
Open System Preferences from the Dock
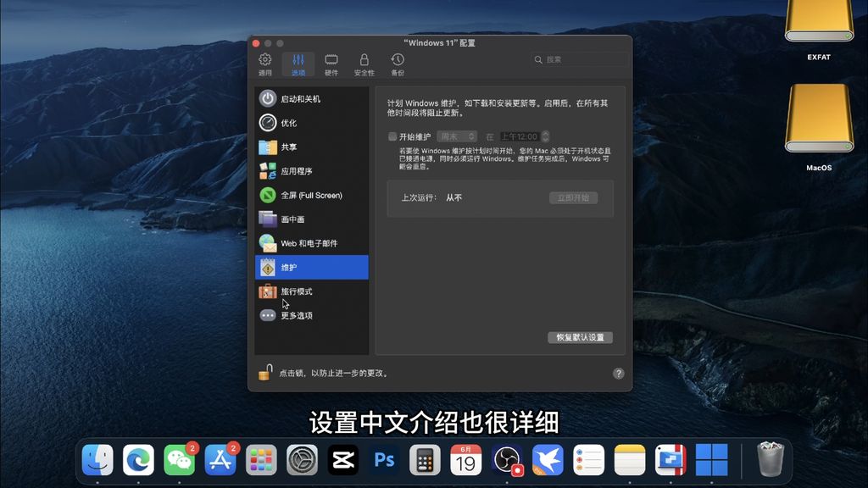(303, 460)
